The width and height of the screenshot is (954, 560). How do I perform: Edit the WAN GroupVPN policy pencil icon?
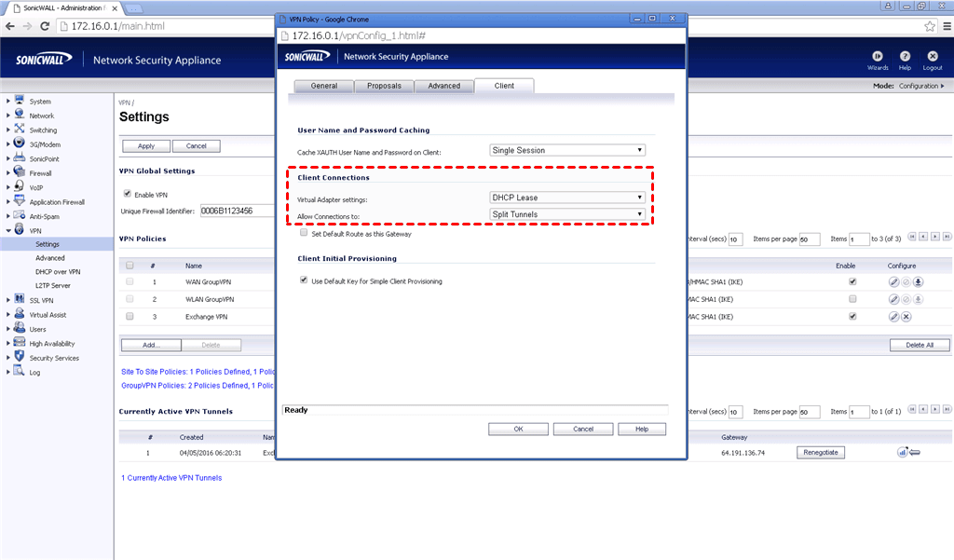click(x=893, y=281)
